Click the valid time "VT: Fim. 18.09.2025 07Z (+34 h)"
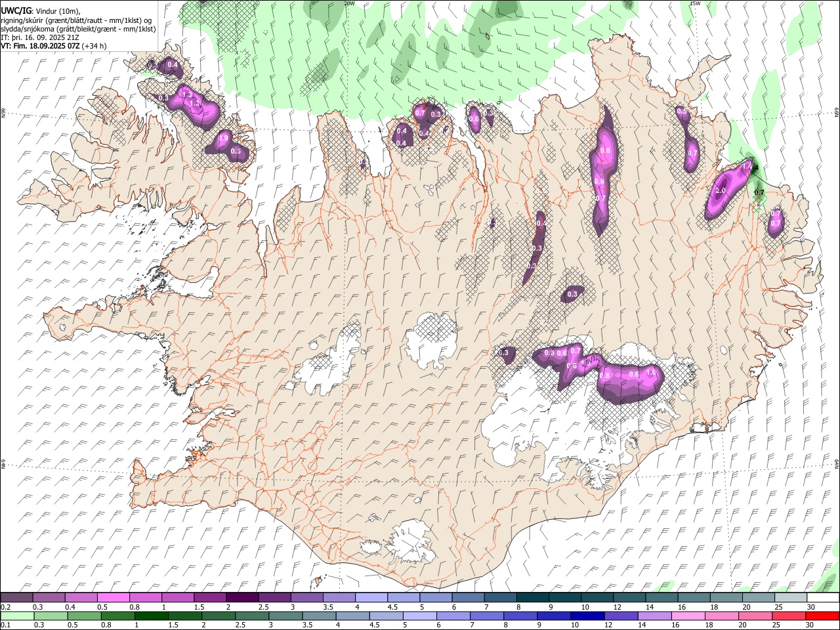 (53, 46)
